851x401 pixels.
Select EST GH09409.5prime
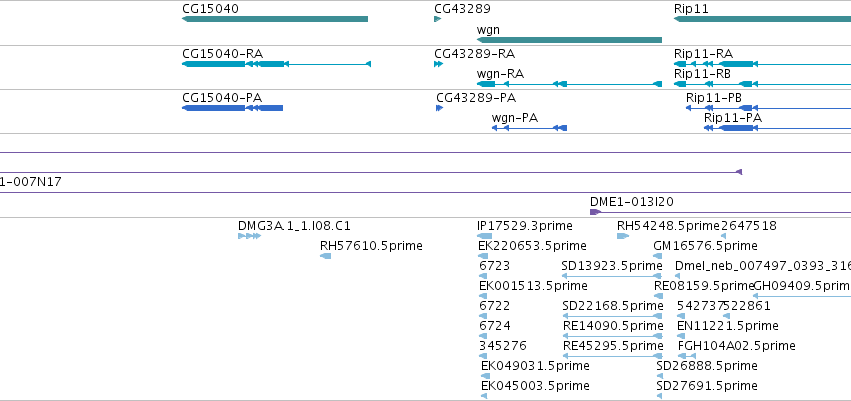click(x=803, y=296)
